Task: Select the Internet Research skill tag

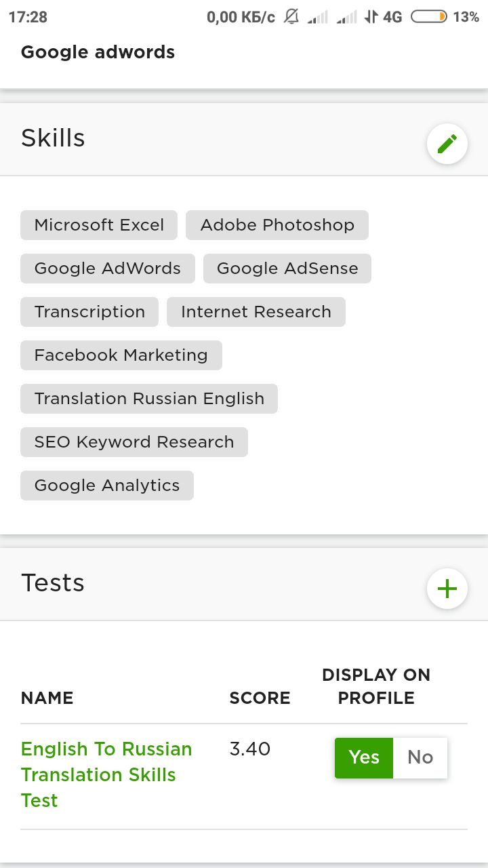Action: pyautogui.click(x=256, y=312)
